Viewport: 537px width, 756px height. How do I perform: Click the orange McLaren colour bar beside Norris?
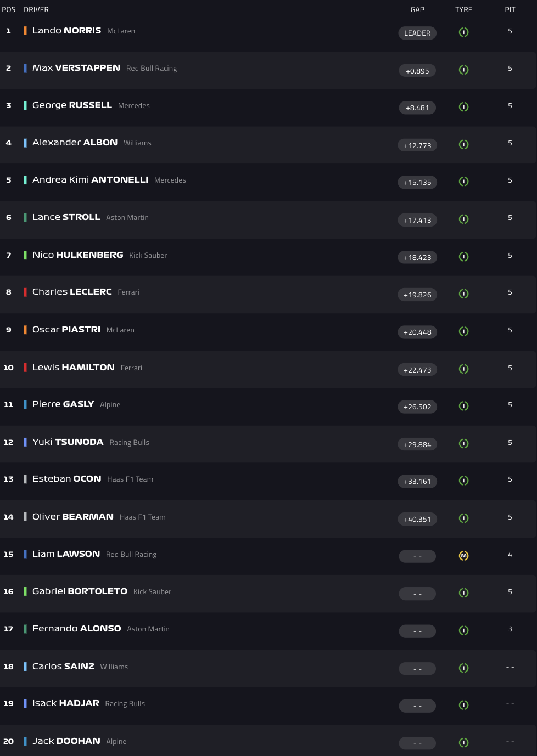(25, 31)
